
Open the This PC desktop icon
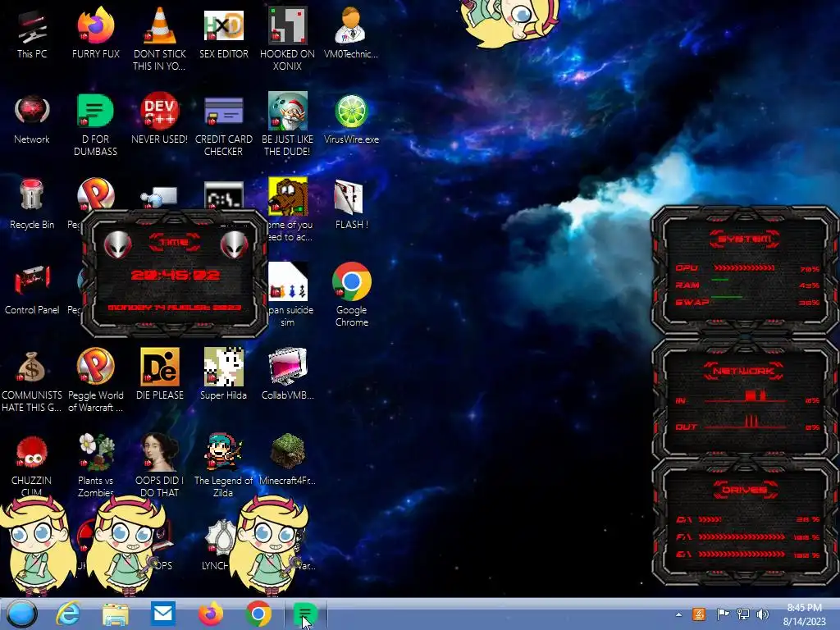coord(32,27)
